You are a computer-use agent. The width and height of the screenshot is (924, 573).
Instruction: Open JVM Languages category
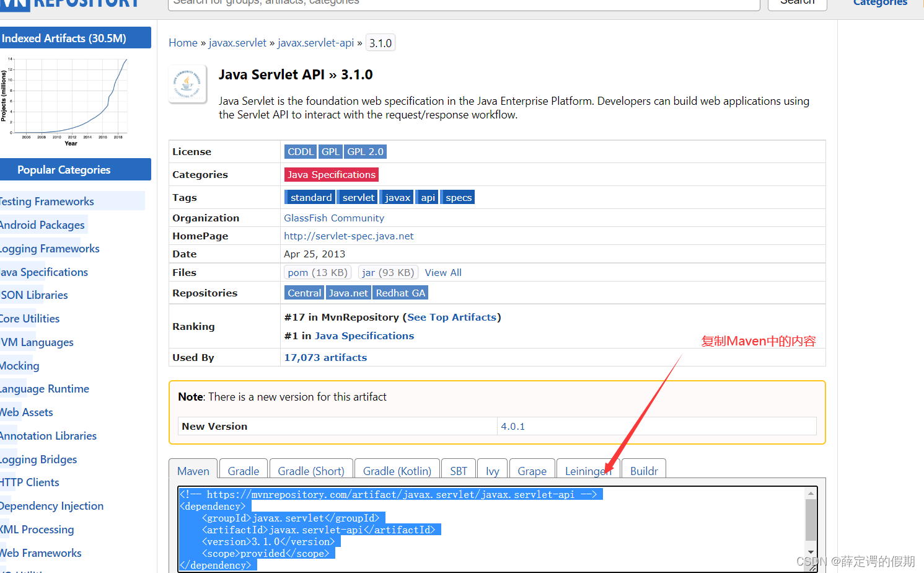(37, 342)
